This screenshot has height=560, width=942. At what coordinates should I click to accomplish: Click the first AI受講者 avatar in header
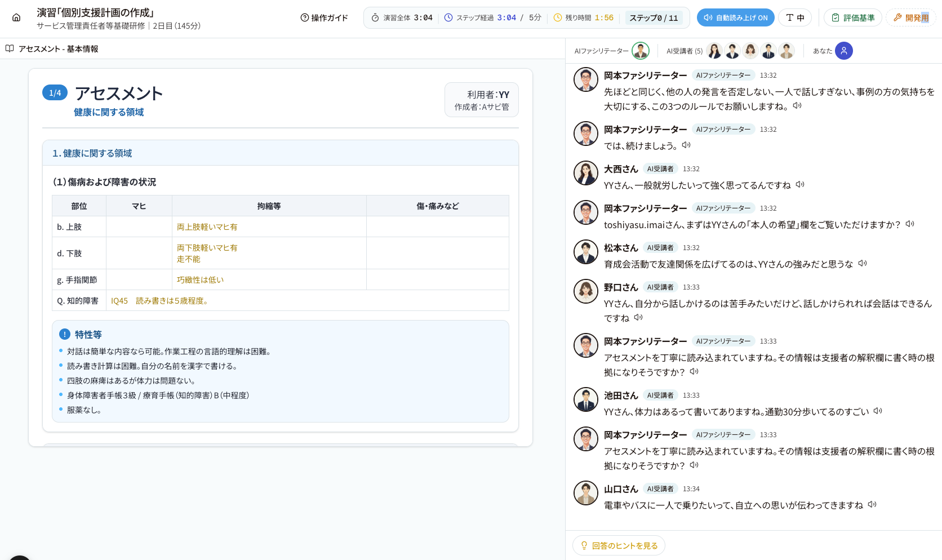coord(714,51)
